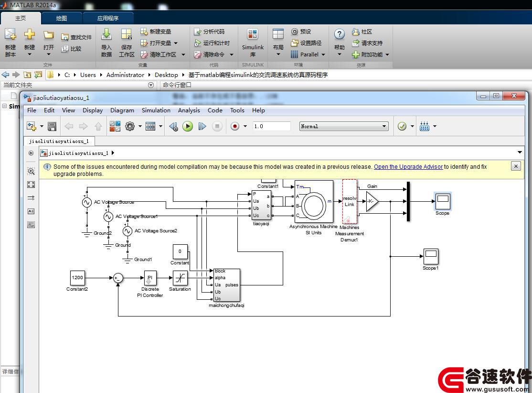This screenshot has width=532, height=393.
Task: Expand the 清除命令 (Clear Commands) dropdown
Action: [x=232, y=55]
